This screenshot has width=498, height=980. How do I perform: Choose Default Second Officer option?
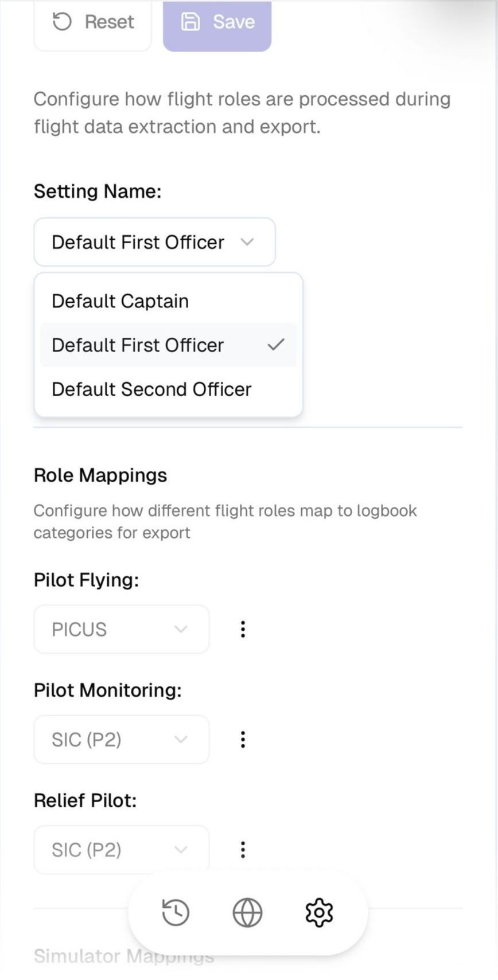[151, 389]
